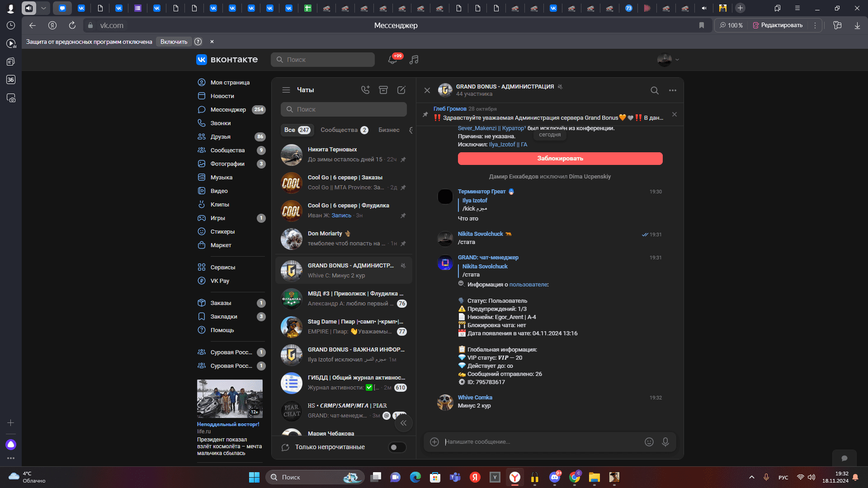
Task: Open 'ГИБДД | Общий журнал' chat
Action: pyautogui.click(x=344, y=383)
